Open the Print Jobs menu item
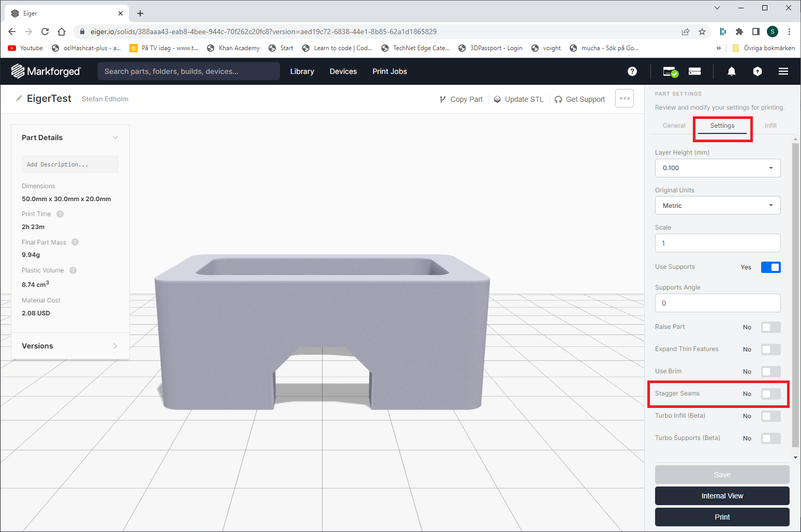This screenshot has height=532, width=801. coord(389,71)
